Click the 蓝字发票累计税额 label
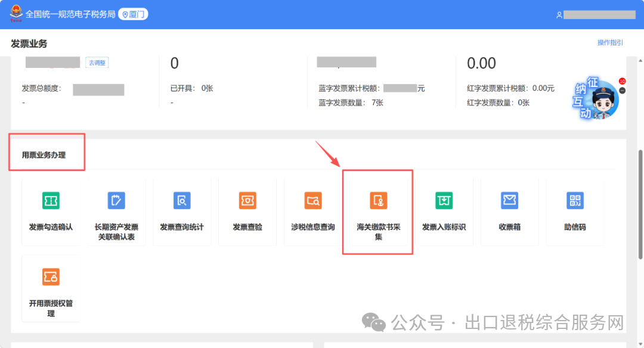This screenshot has height=348, width=644. 349,88
